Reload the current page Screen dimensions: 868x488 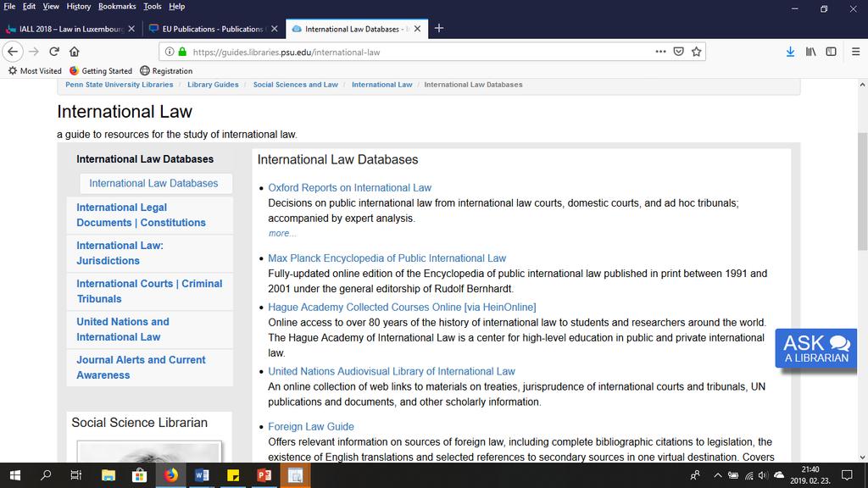point(53,52)
